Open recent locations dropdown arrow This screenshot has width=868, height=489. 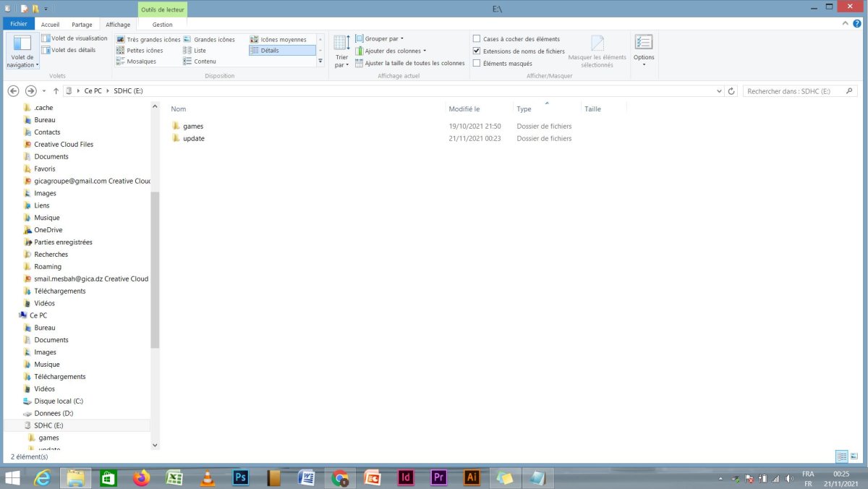[44, 91]
